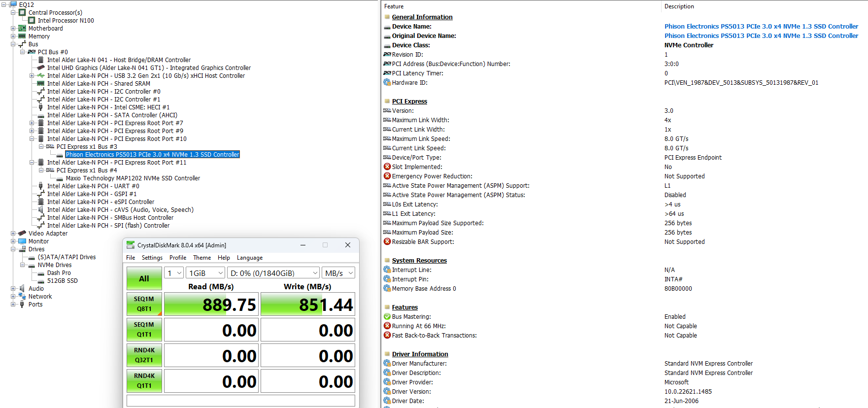Click the PCI Express section heading
This screenshot has height=408, width=868.
click(409, 101)
